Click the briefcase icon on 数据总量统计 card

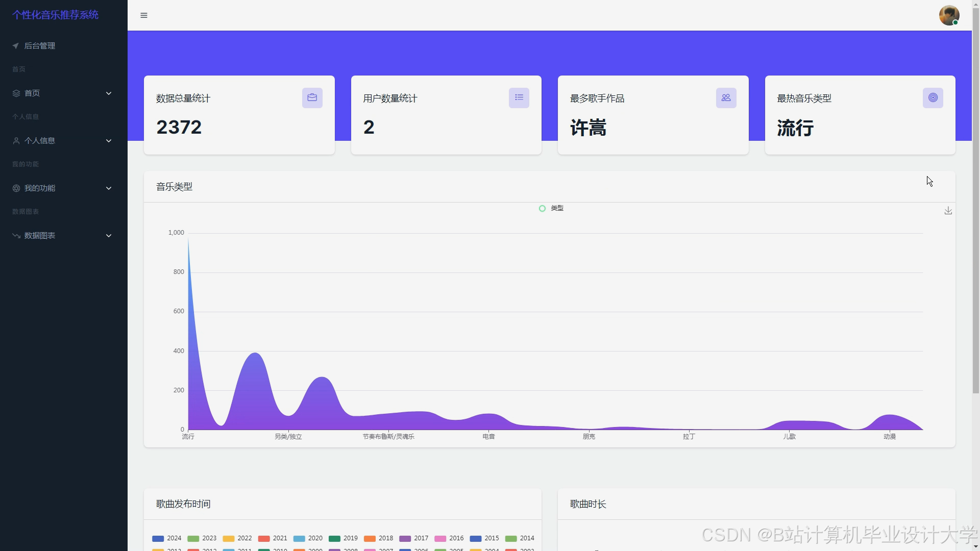312,97
